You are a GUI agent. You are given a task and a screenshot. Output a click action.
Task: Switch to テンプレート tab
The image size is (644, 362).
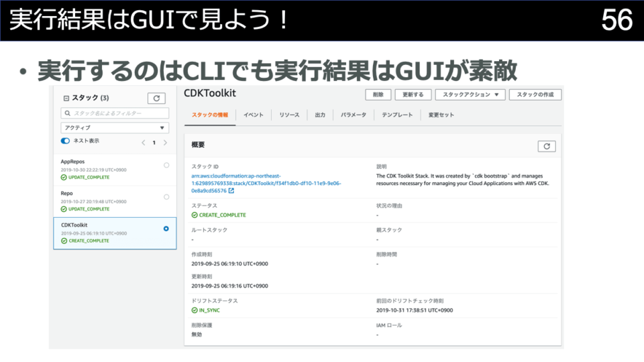(397, 115)
